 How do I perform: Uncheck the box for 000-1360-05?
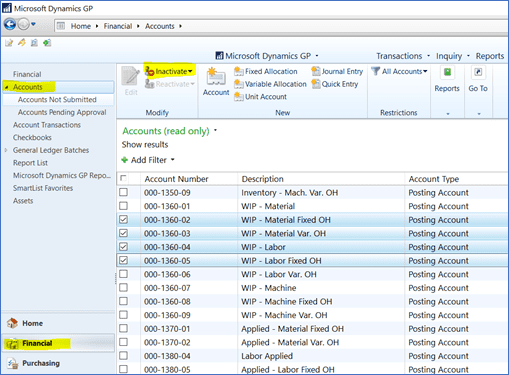point(123,260)
